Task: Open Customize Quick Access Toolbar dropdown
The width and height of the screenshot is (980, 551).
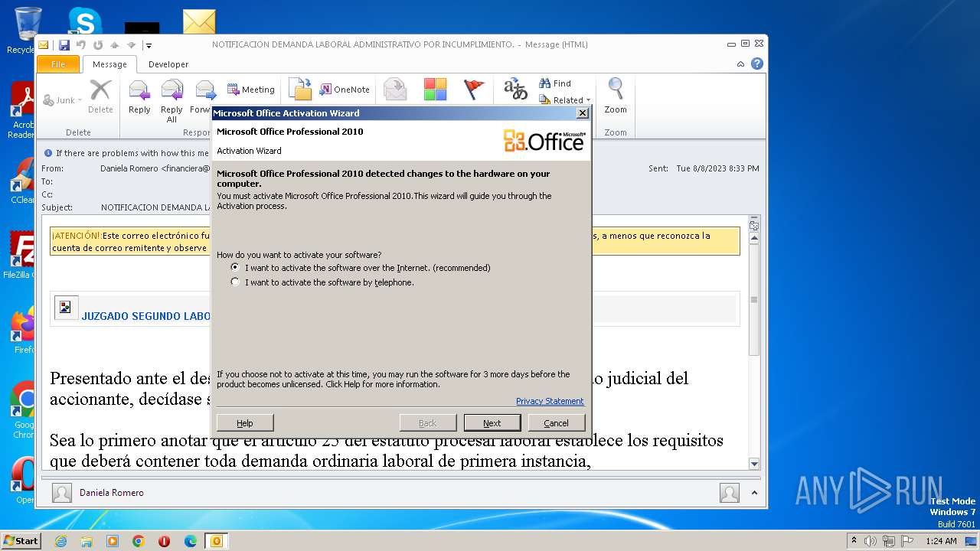Action: pos(149,45)
